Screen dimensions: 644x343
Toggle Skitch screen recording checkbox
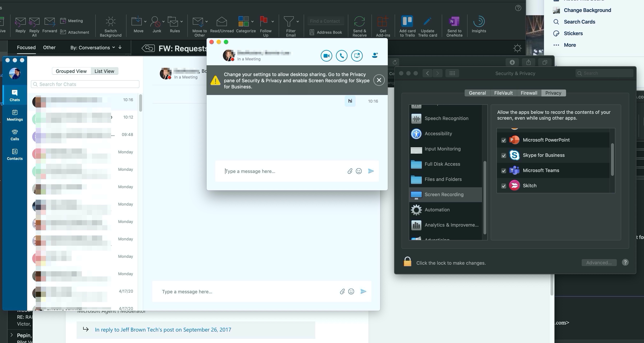(x=504, y=186)
